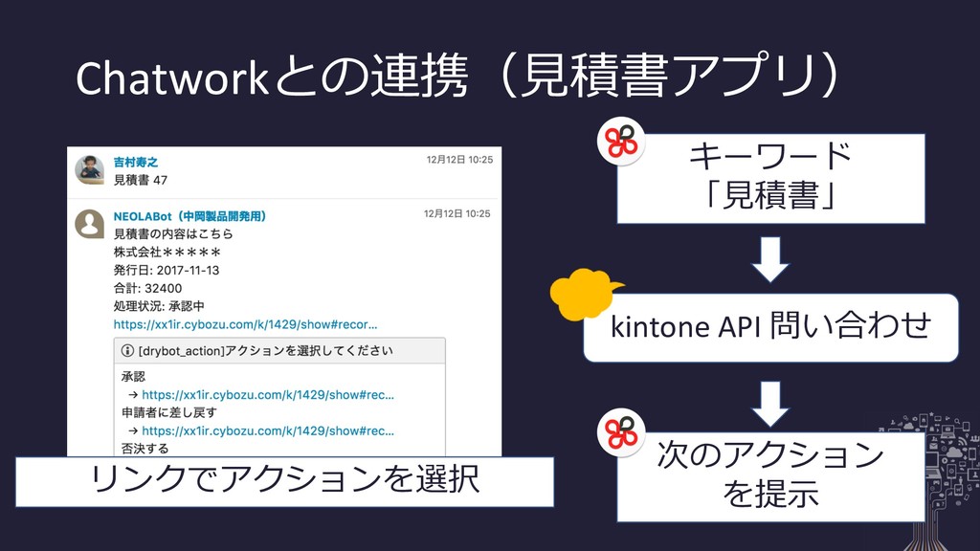Click 吉村寿之's profile avatar photo
The width and height of the screenshot is (980, 551).
pos(90,170)
